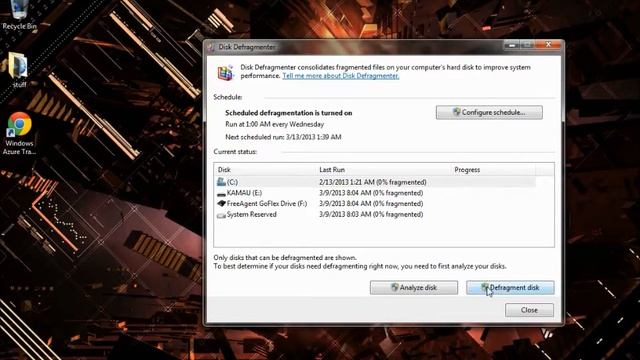Sort by the Progress column header
Viewport: 640px width, 360px height.
click(493, 170)
